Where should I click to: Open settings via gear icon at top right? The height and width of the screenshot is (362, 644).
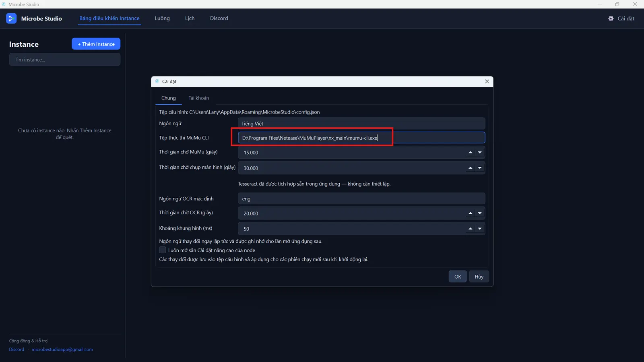[611, 19]
